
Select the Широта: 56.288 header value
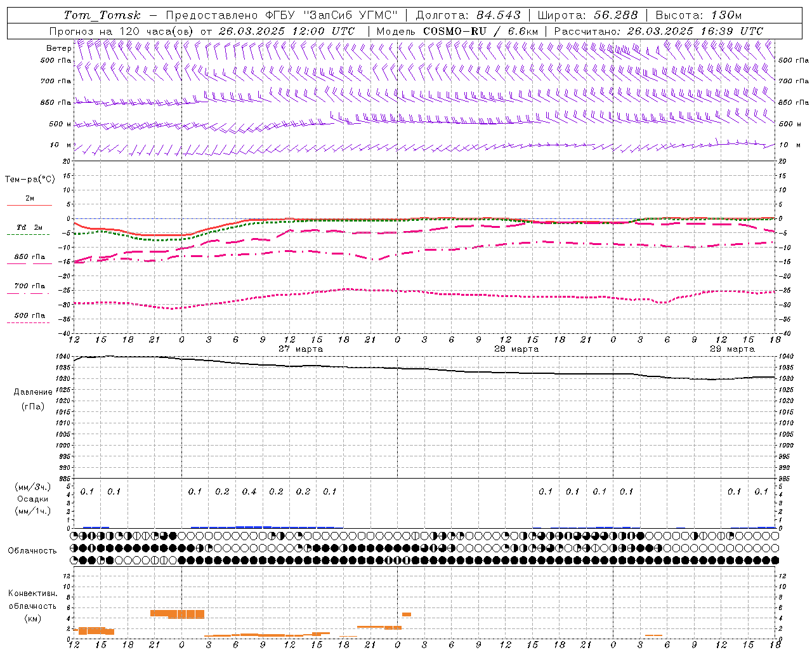(x=588, y=15)
